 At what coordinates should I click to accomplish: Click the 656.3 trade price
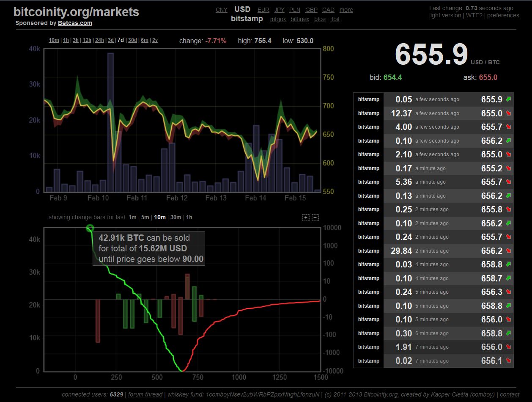[492, 292]
